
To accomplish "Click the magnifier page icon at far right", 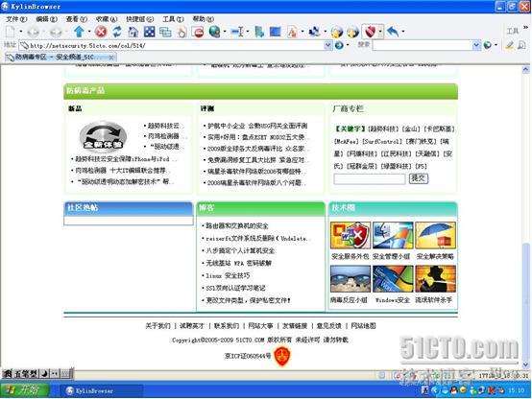I will pos(521,45).
